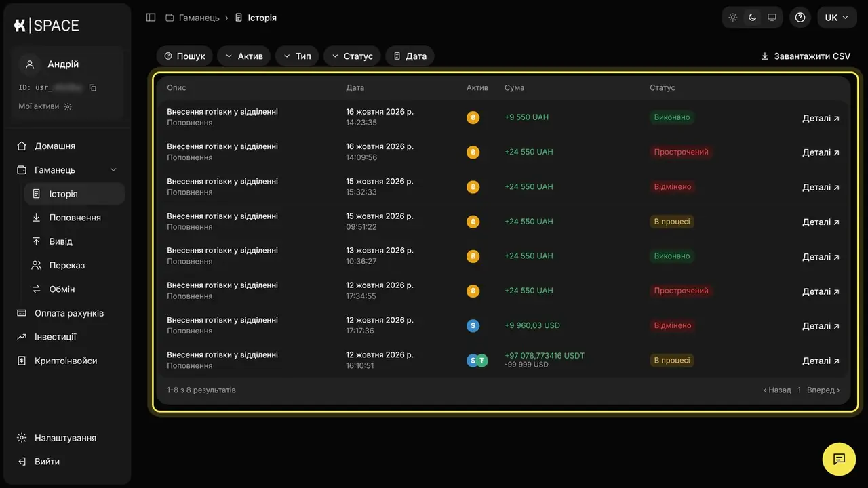Open Деталі for the 17:17:36 transaction
Viewport: 868px width, 488px height.
click(821, 326)
